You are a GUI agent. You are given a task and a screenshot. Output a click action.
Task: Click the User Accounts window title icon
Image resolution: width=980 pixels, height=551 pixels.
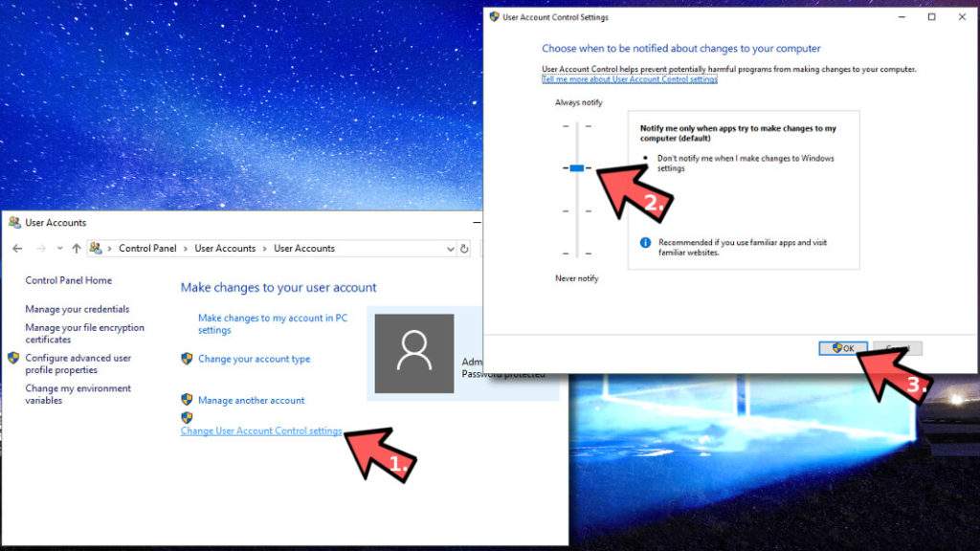point(15,222)
